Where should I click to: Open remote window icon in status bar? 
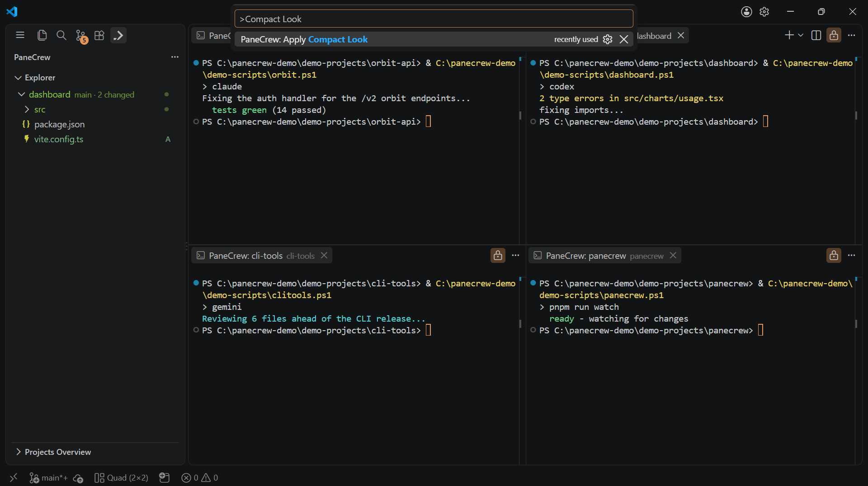(14, 477)
